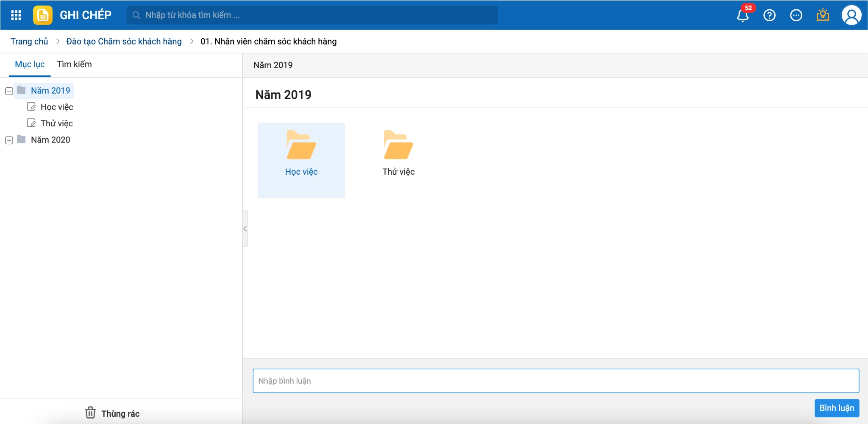Click the Năm 2020 folder icon in tree
The image size is (868, 424).
(x=21, y=139)
